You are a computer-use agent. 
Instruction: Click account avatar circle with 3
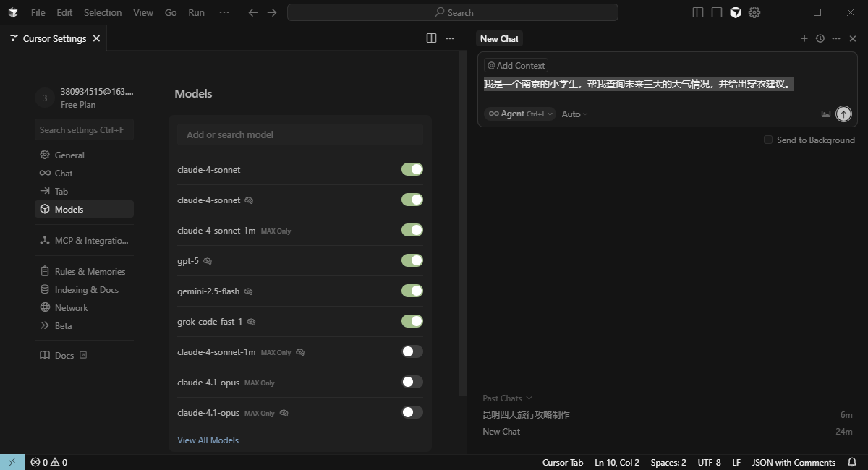click(x=44, y=98)
